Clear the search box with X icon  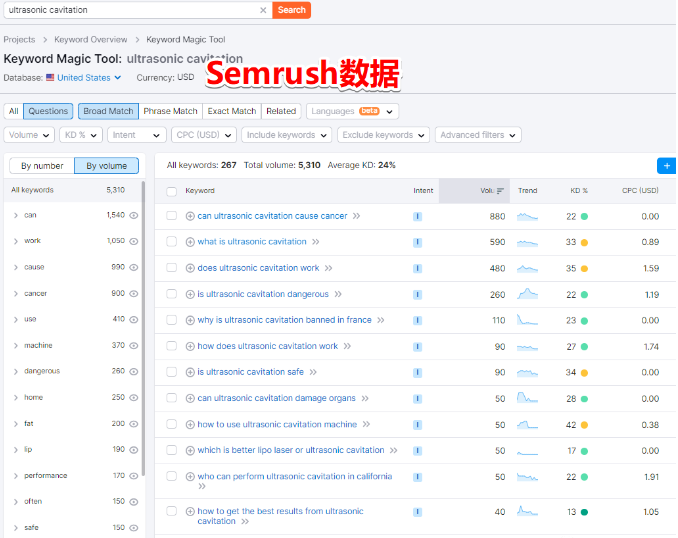[263, 10]
